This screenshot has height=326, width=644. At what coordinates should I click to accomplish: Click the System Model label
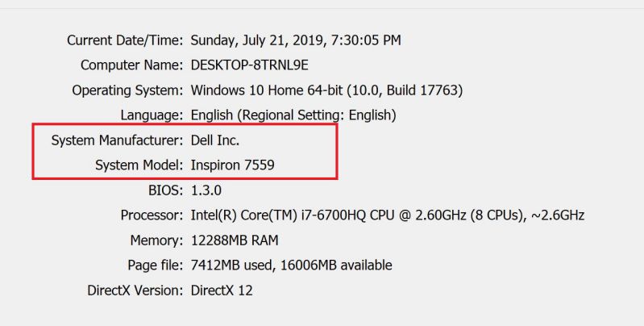click(139, 165)
